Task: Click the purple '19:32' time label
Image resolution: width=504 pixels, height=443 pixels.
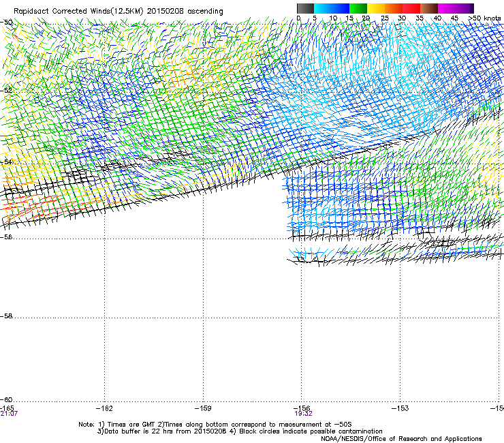Action: pyautogui.click(x=303, y=414)
